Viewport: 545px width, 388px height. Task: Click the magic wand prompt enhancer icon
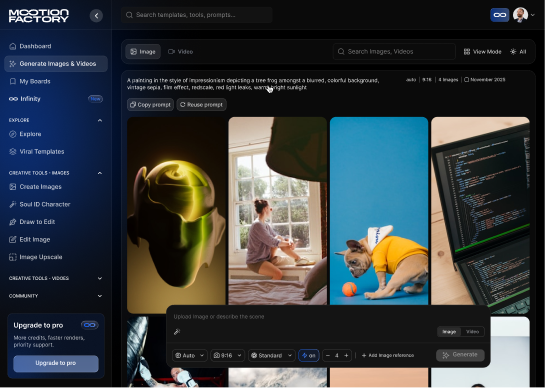(177, 332)
